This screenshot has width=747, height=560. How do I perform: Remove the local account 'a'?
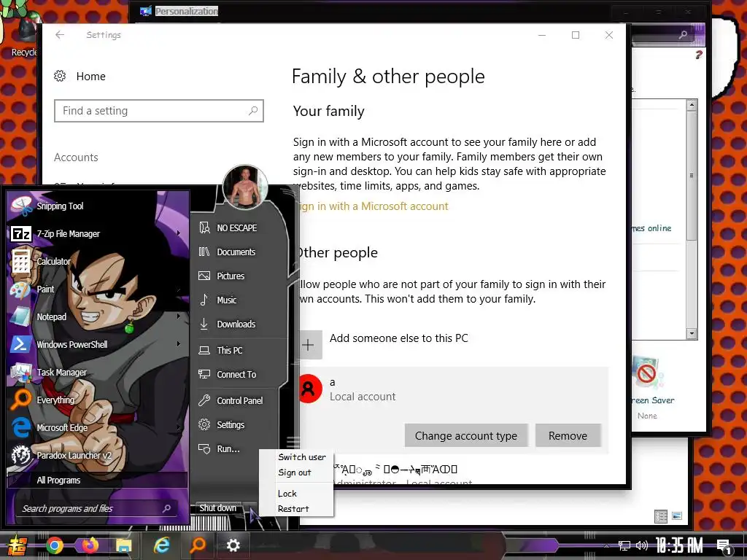(x=568, y=436)
